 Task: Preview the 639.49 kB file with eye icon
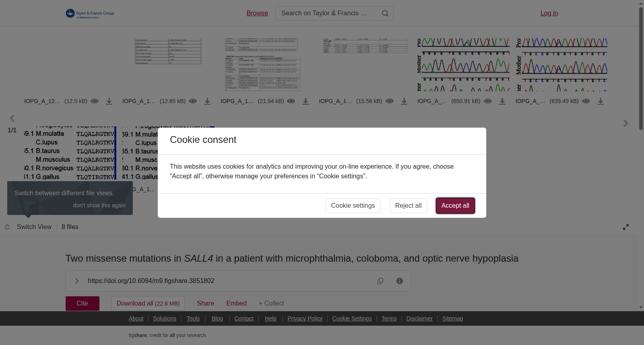[x=586, y=101]
